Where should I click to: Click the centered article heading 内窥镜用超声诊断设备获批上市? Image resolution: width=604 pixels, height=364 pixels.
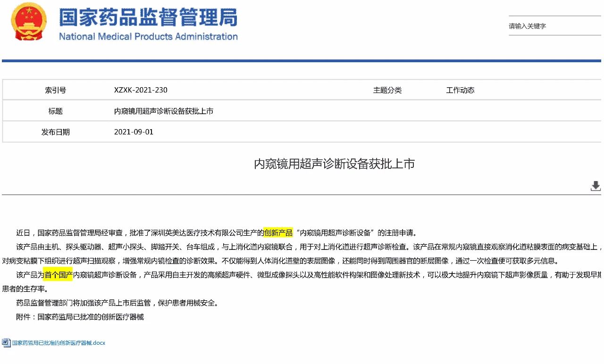(x=334, y=164)
